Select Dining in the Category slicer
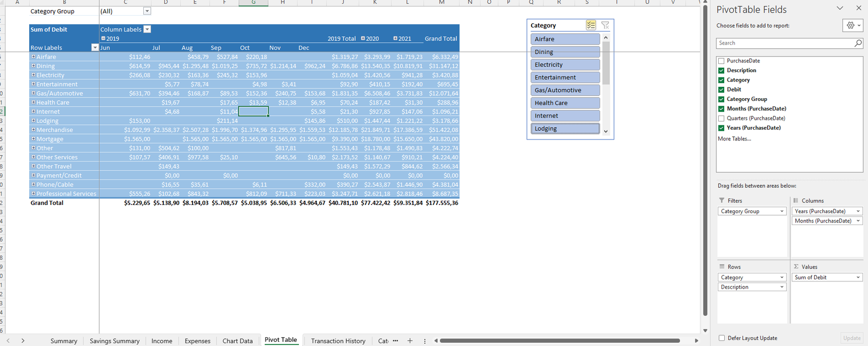Viewport: 868px width, 346px height. 565,52
